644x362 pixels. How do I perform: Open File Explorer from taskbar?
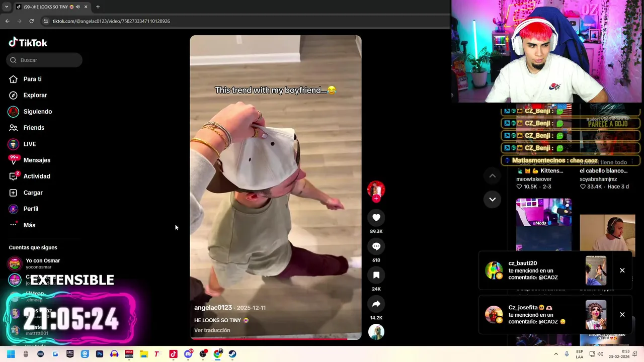pyautogui.click(x=143, y=354)
